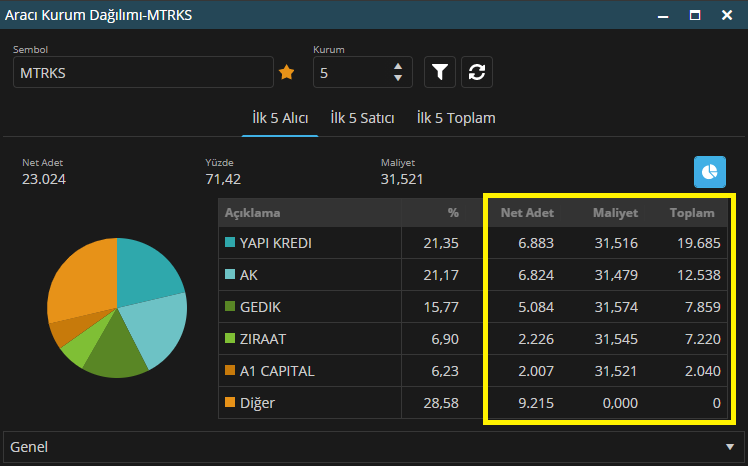748x466 pixels.
Task: Click the Sembol input field MTRKS
Action: click(x=143, y=72)
